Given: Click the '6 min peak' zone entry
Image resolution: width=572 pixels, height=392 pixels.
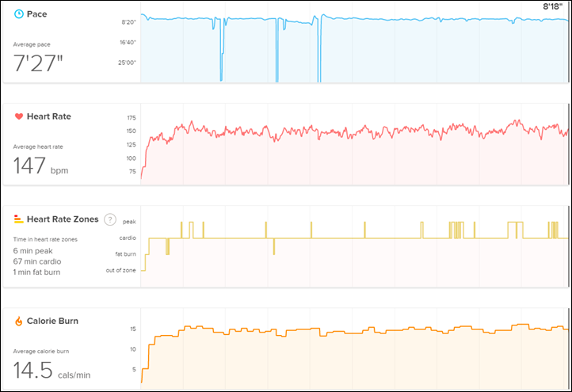Looking at the screenshot, I should click(x=32, y=251).
